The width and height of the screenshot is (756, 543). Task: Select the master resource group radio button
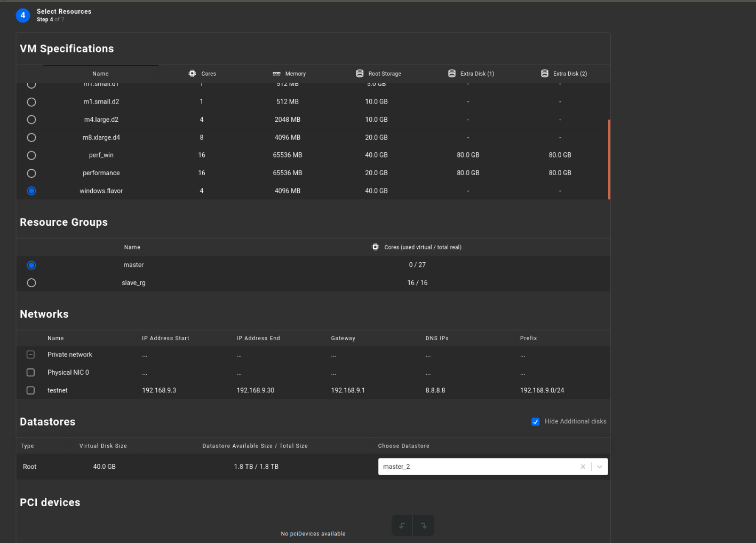tap(31, 265)
